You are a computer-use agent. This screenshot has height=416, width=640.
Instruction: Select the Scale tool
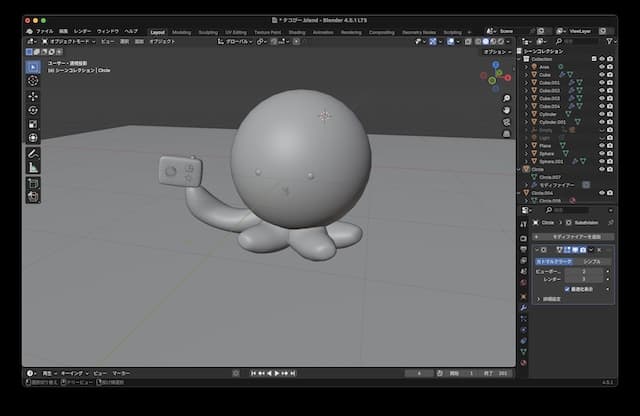coord(33,124)
